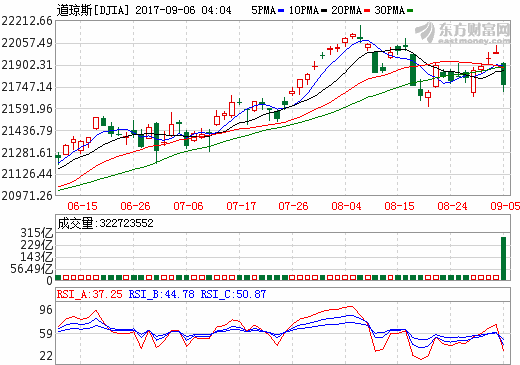Click the 10PMA legend label
The width and height of the screenshot is (520, 365).
[303, 10]
